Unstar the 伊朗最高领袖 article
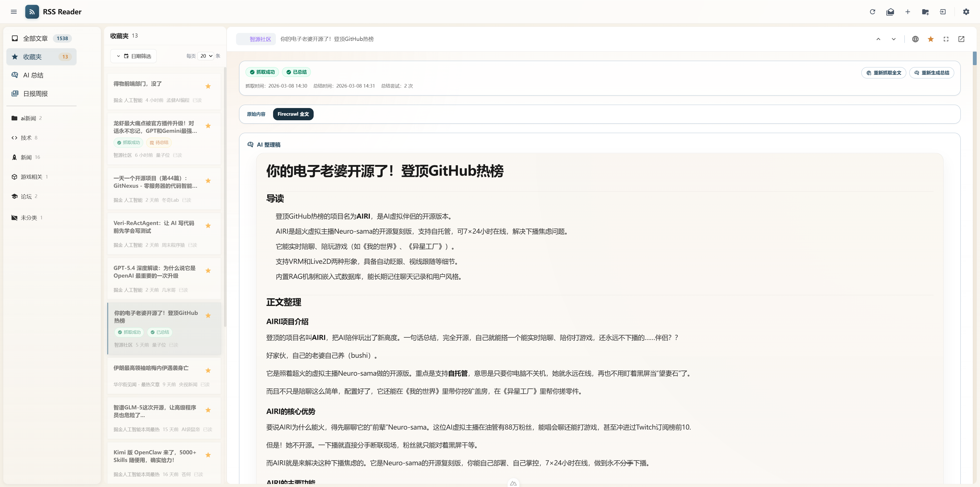The width and height of the screenshot is (980, 487). [208, 370]
